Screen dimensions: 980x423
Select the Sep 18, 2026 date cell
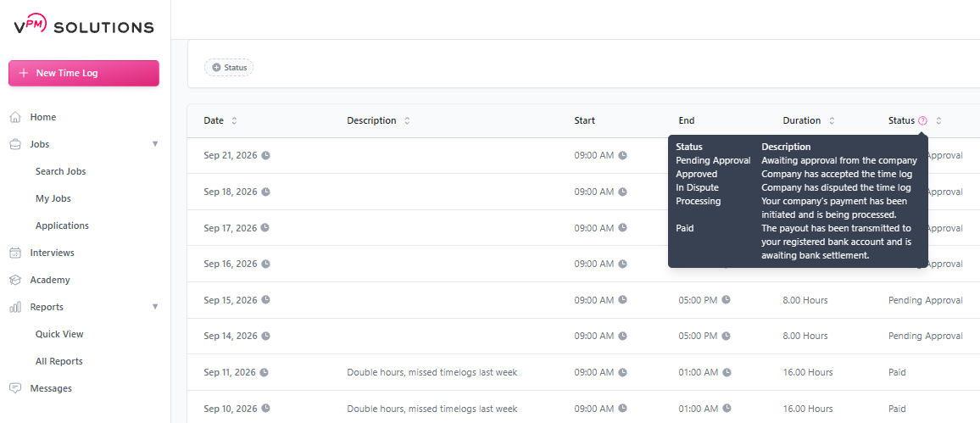(231, 192)
